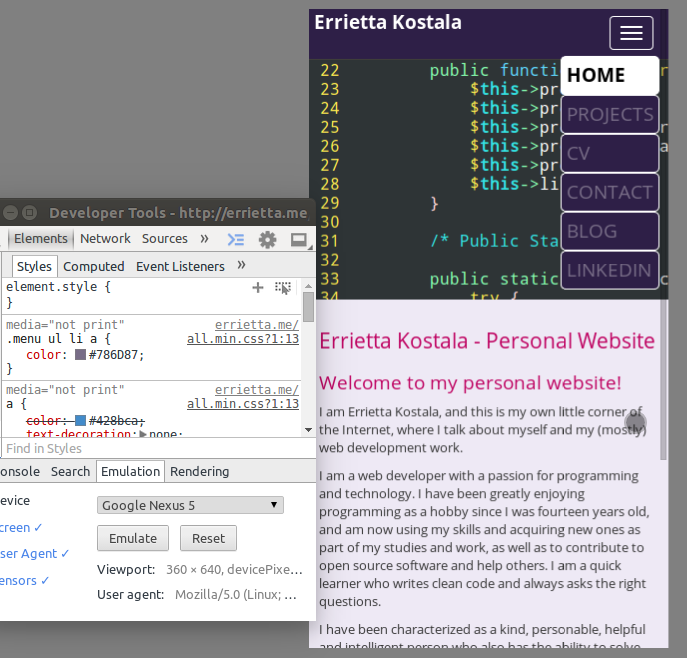Select the Computed sidebar tab
Screen dimensions: 687x658
coord(94,266)
